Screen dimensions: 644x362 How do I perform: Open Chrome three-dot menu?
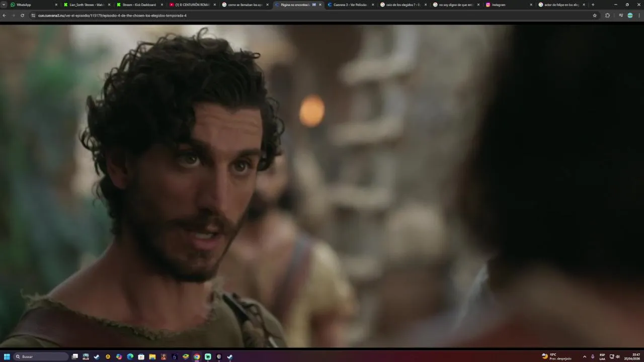(x=639, y=16)
